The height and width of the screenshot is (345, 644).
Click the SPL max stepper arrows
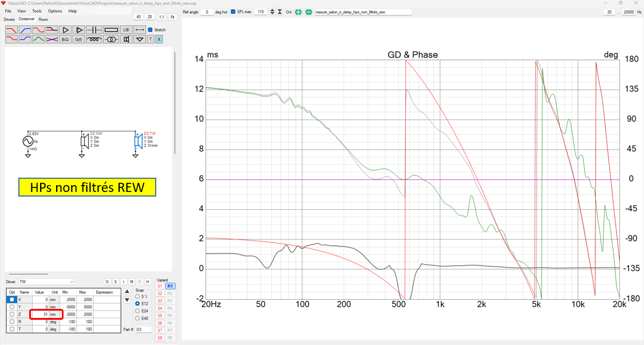[x=272, y=12]
